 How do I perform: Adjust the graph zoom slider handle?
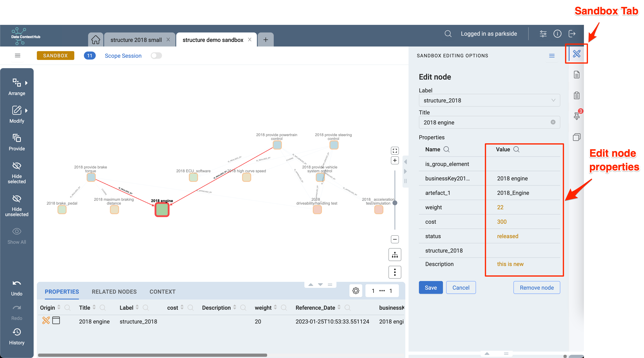pos(395,203)
